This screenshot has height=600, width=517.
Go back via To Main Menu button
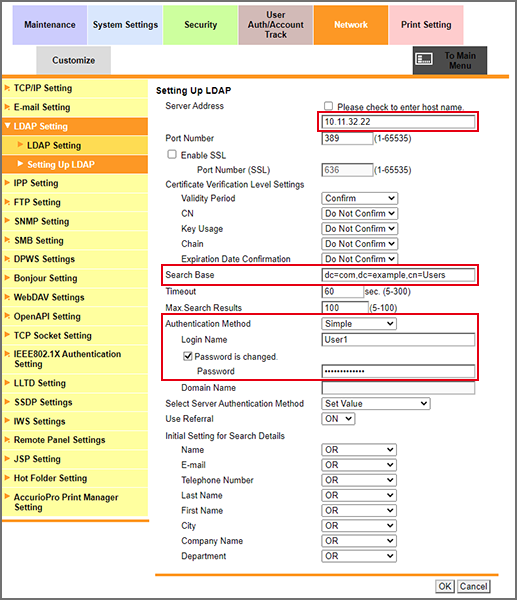450,60
